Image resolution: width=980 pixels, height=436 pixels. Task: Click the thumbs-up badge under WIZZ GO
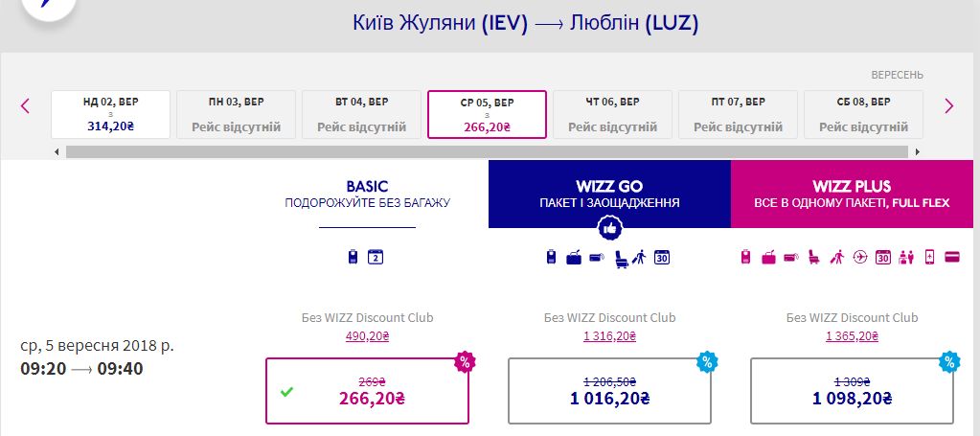(x=609, y=228)
